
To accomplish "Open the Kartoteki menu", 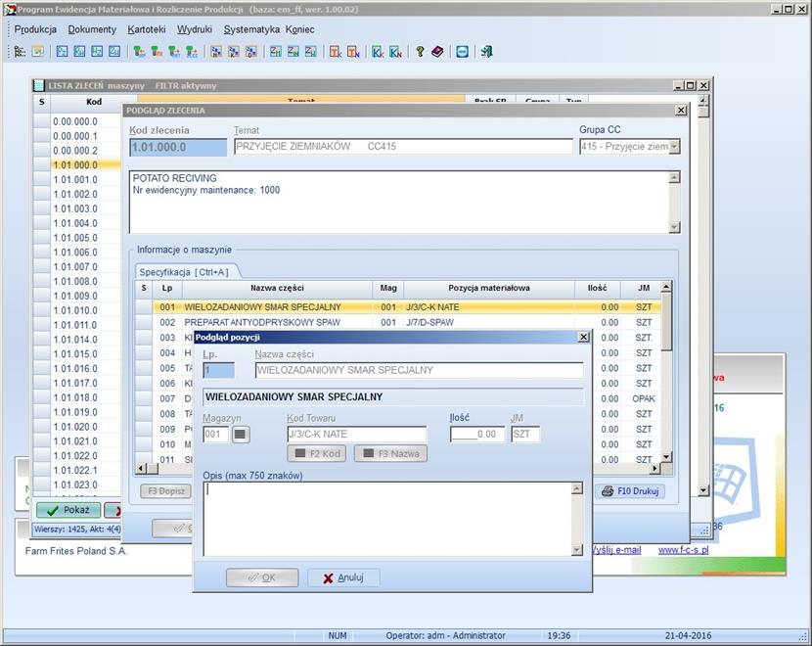I will click(147, 29).
